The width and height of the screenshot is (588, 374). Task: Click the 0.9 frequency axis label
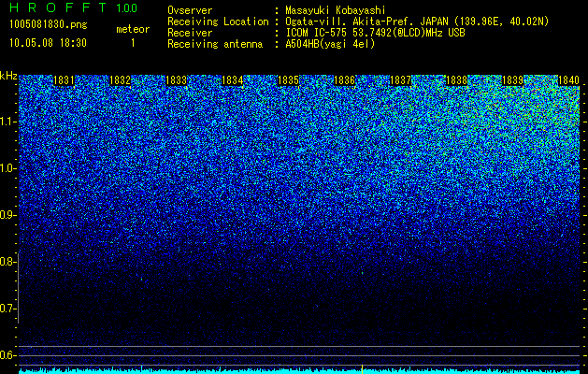coord(8,215)
